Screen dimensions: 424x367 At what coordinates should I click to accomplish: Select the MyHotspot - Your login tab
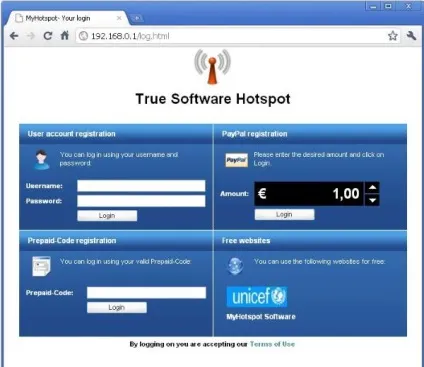coord(67,18)
